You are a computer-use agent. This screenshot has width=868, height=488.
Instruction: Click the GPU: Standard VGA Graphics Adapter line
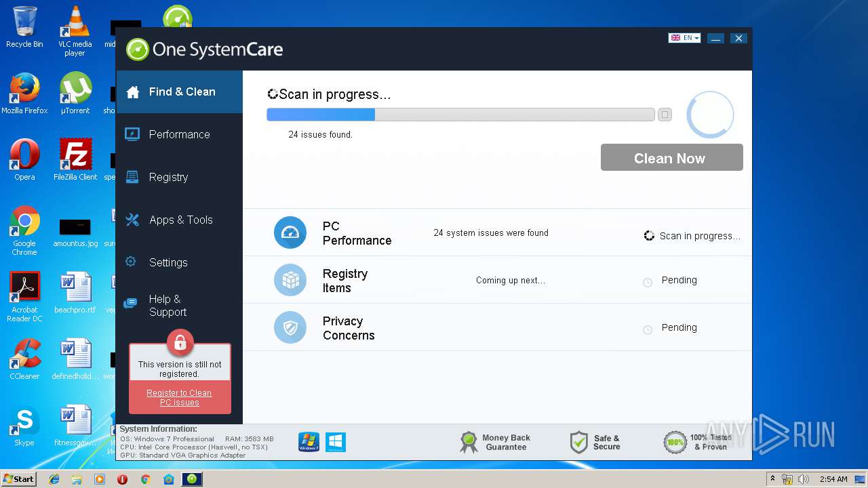pos(182,455)
